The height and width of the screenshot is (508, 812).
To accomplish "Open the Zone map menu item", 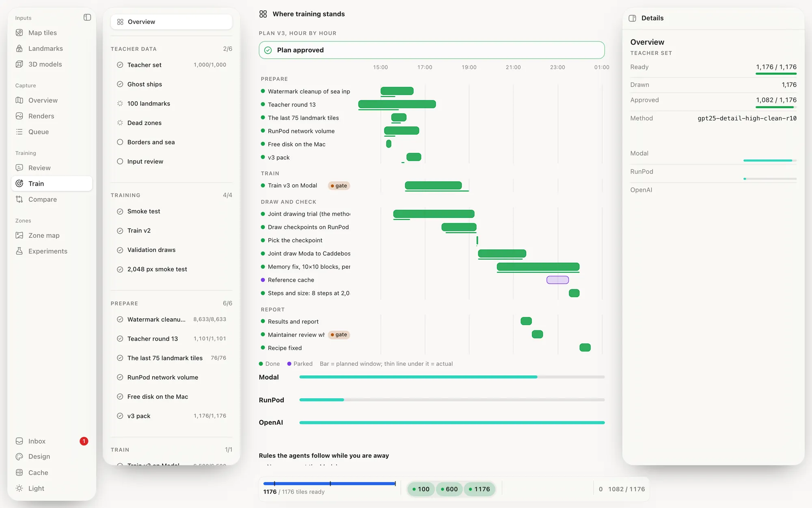I will 52,235.
